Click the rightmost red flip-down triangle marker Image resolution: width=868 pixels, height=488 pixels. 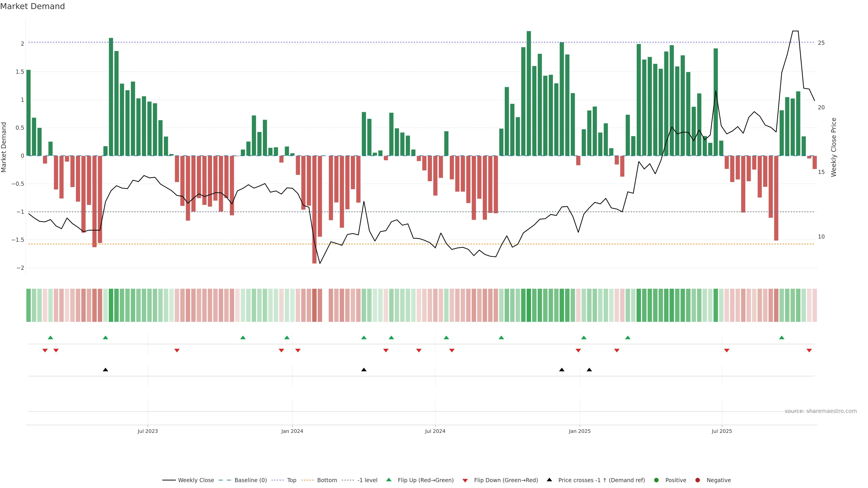point(809,351)
